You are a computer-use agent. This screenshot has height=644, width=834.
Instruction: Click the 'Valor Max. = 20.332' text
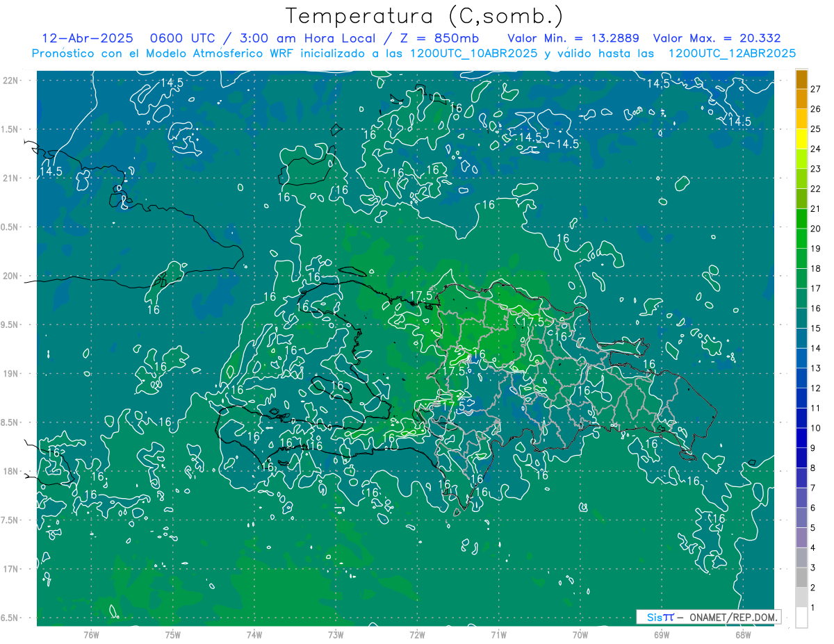[718, 38]
